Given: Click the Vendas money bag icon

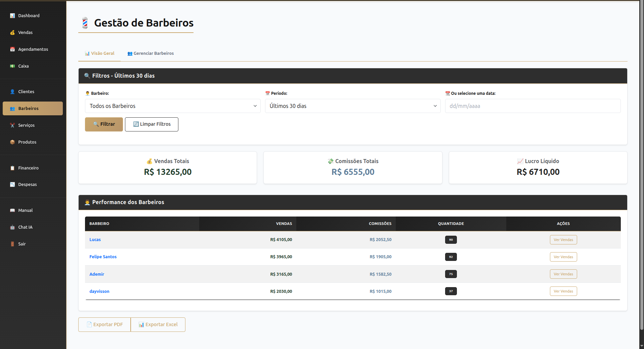Looking at the screenshot, I should point(12,33).
